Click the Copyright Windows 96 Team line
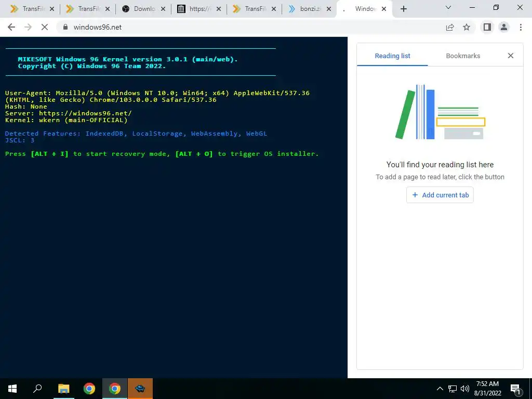 [x=92, y=66]
